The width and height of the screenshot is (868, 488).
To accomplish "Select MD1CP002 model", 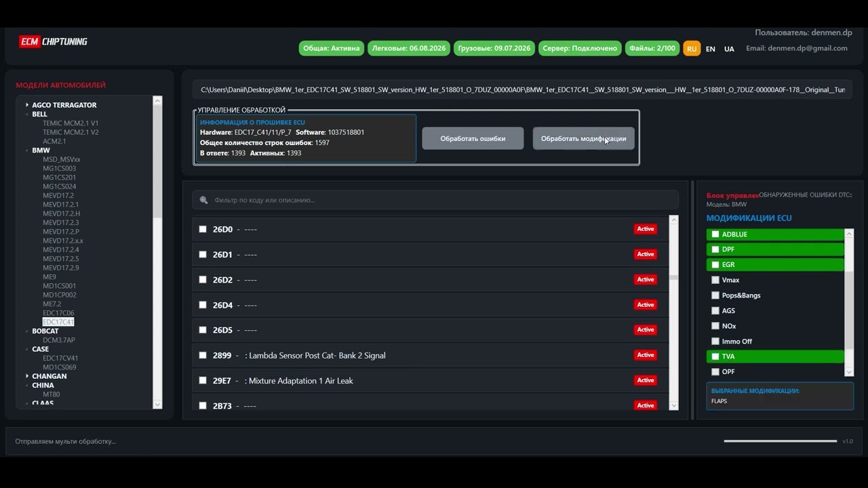I will point(60,295).
